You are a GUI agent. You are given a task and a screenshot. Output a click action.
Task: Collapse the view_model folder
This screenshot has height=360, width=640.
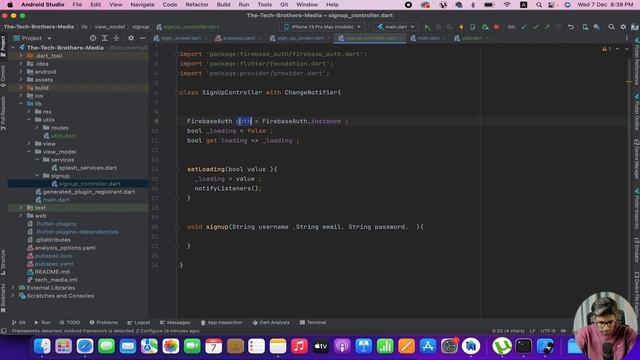[29, 152]
